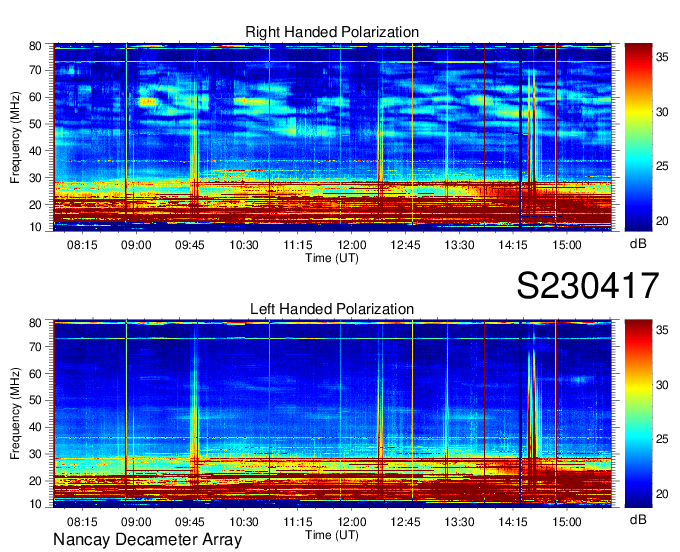Click "25" tick on Left Handed dB colorbar
This screenshot has height=552, width=680.
tap(662, 439)
